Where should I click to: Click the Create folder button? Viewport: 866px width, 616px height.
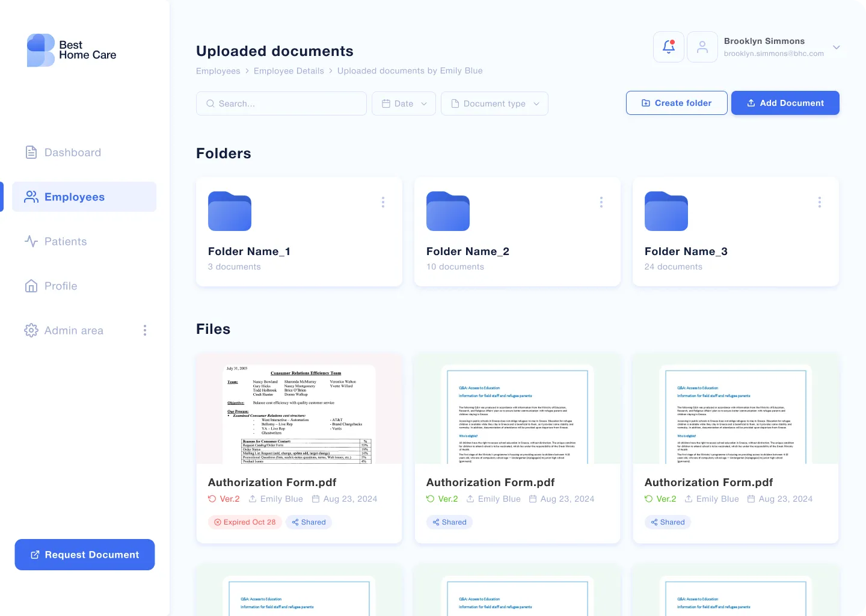click(677, 103)
